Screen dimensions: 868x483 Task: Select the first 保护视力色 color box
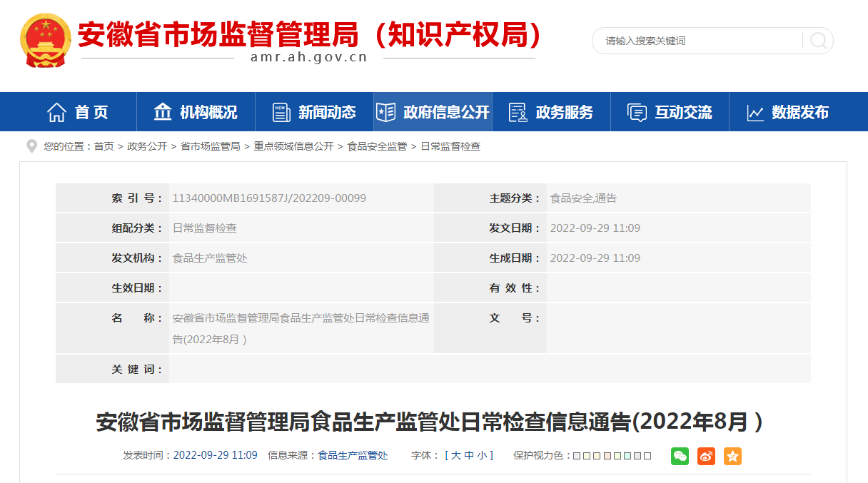577,456
